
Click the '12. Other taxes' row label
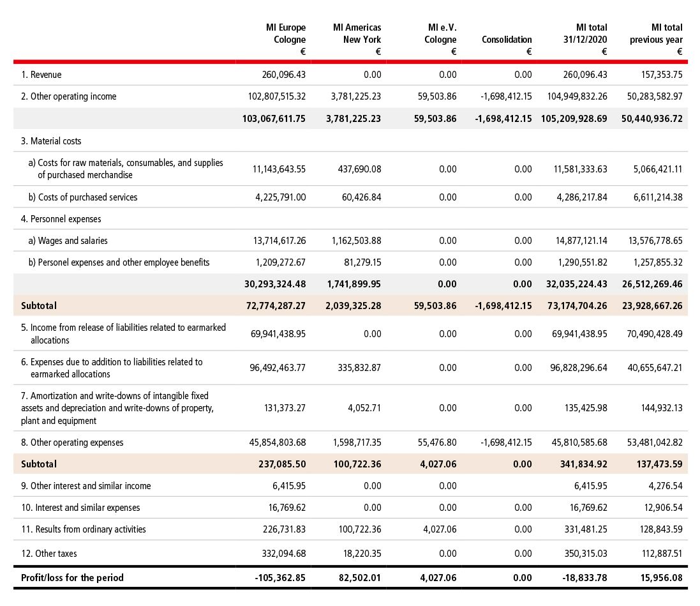[x=49, y=554]
